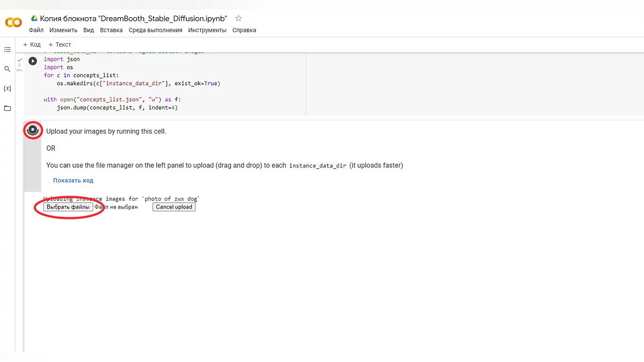
Task: Click the 'Файл не выбран' text
Action: pos(116,206)
